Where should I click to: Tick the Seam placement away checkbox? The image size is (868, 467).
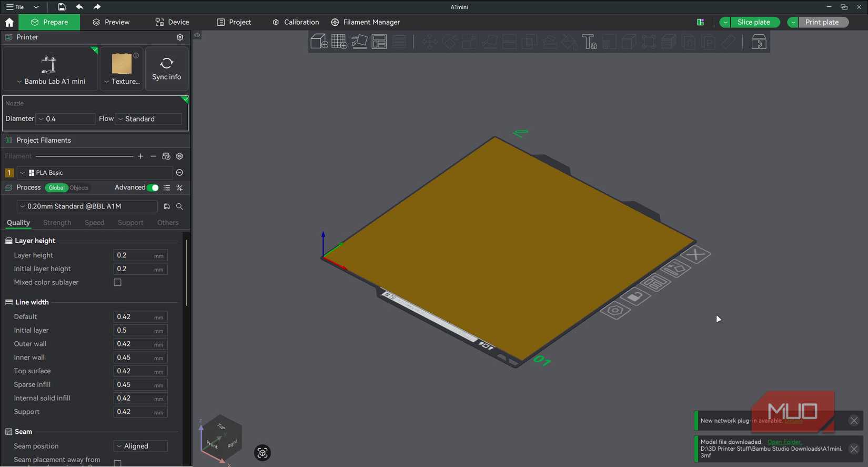pyautogui.click(x=117, y=463)
